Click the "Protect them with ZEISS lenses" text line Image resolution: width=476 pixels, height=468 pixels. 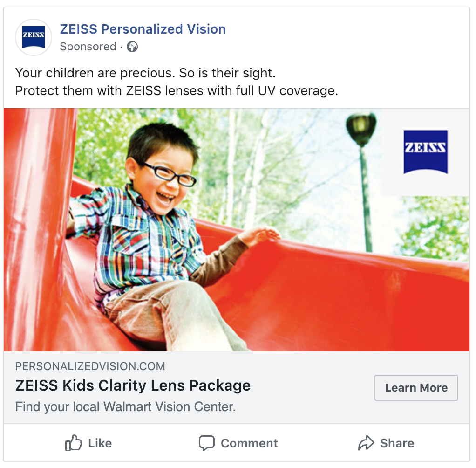tap(177, 90)
